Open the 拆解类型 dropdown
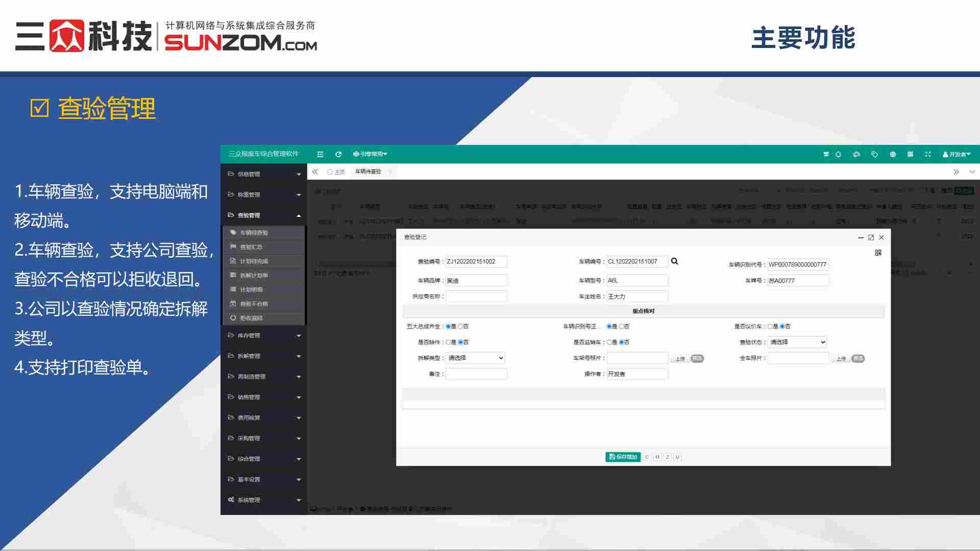The image size is (980, 551). 475,358
